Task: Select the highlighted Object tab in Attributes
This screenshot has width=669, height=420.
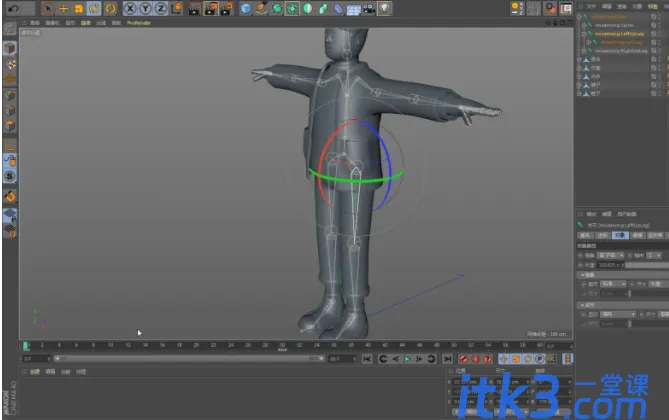Action: click(x=620, y=236)
